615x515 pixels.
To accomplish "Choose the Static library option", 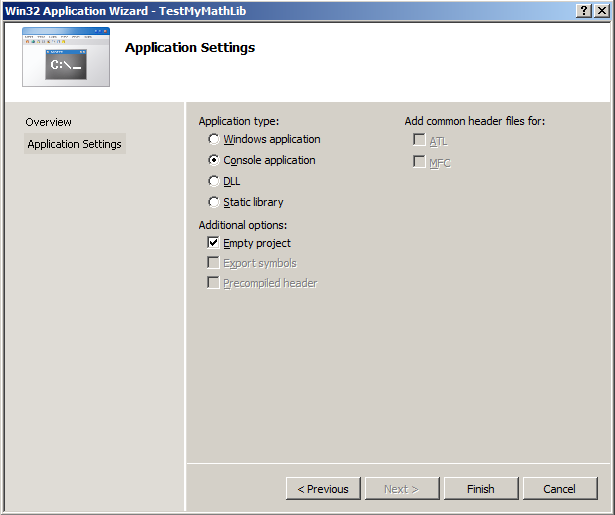I will coord(214,203).
